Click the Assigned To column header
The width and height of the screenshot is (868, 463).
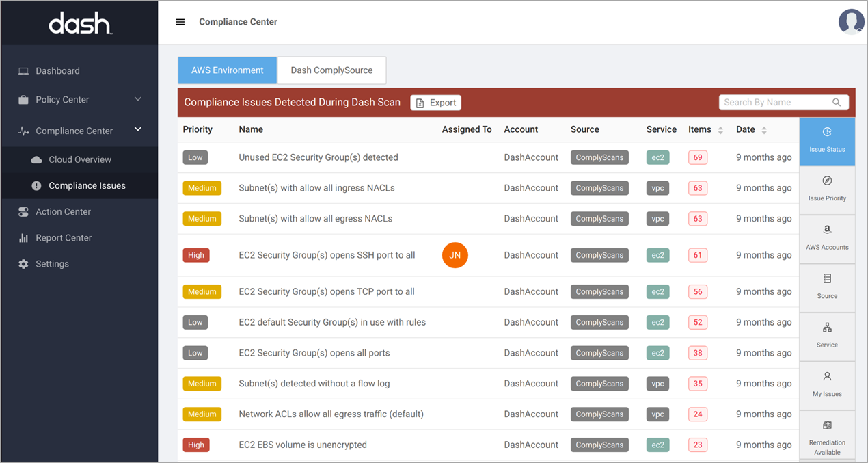[467, 129]
